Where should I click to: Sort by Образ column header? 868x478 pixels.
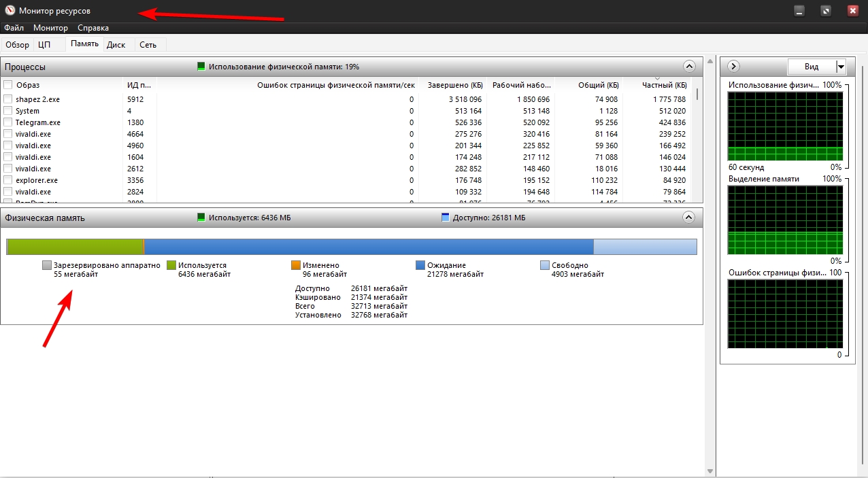click(63, 85)
